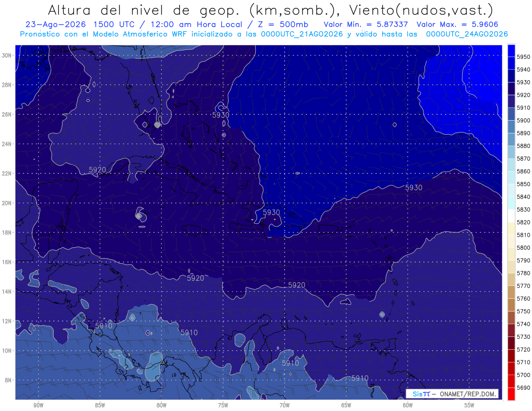Select 'Valor Min. = 5.87337' text

[366, 24]
